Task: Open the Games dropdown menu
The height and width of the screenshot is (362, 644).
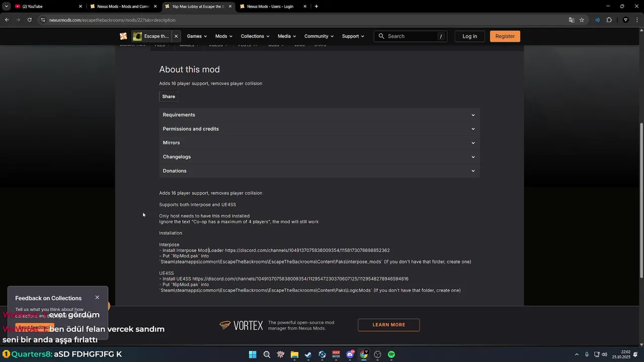Action: coord(197,36)
